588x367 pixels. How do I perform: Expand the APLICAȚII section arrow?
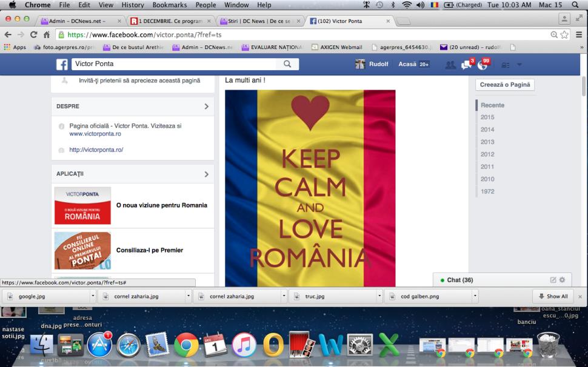206,174
